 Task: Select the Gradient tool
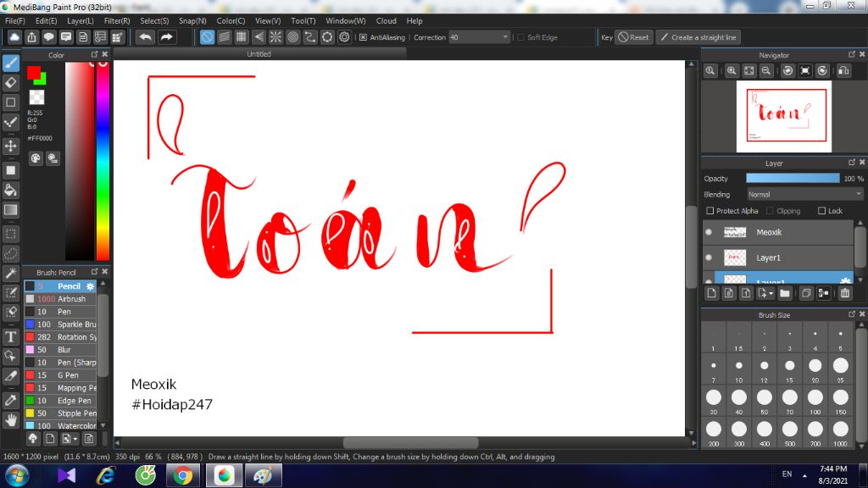(x=10, y=210)
